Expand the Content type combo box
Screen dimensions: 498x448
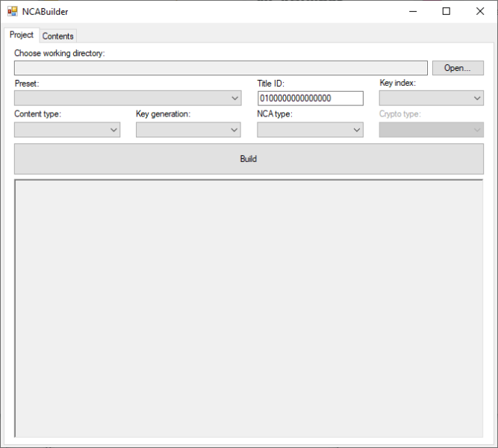[x=67, y=130]
